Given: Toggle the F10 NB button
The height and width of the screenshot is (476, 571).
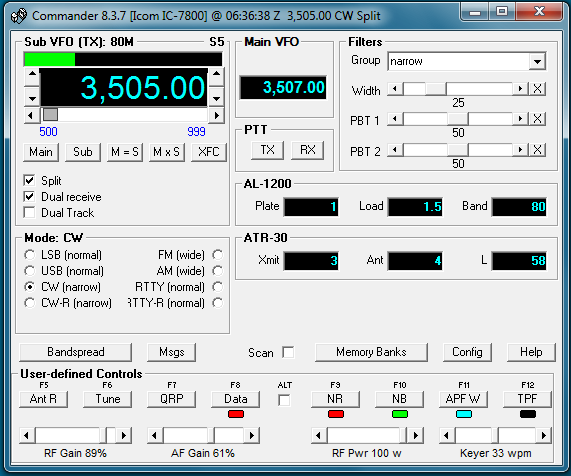Looking at the screenshot, I should (x=399, y=399).
